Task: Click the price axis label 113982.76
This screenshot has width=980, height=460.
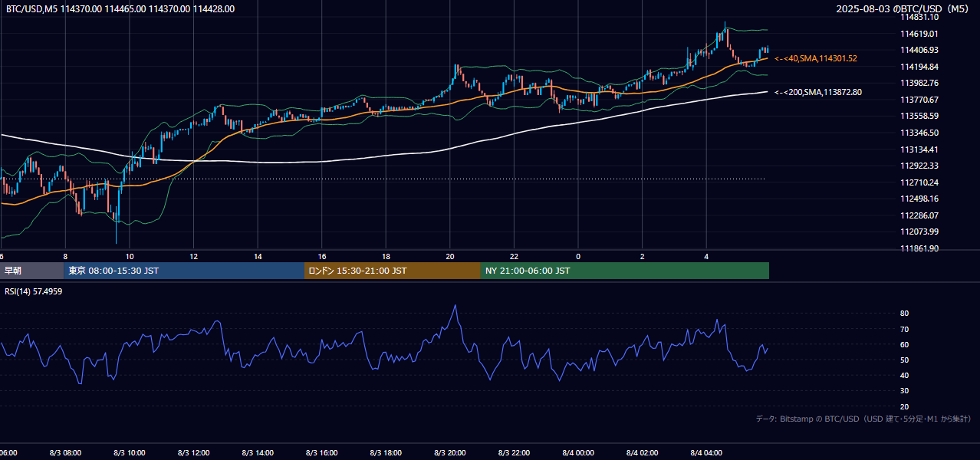Action: click(x=920, y=83)
